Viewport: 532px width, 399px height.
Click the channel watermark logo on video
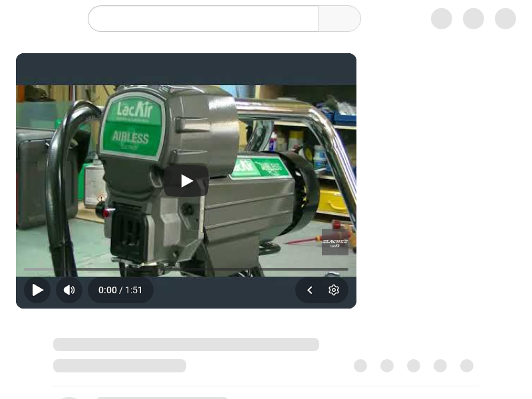(335, 242)
